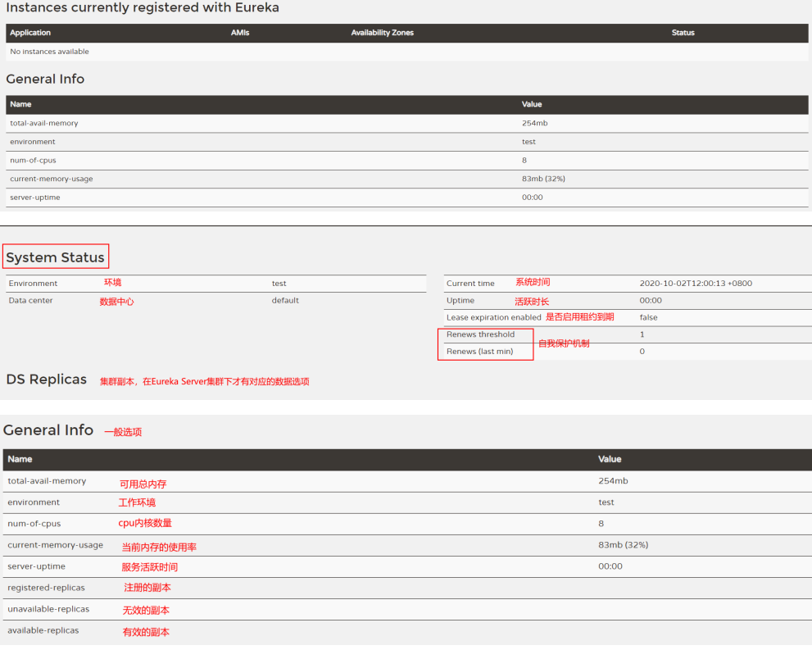Viewport: 812px width, 650px height.
Task: Click the available-replicas label
Action: pos(43,630)
